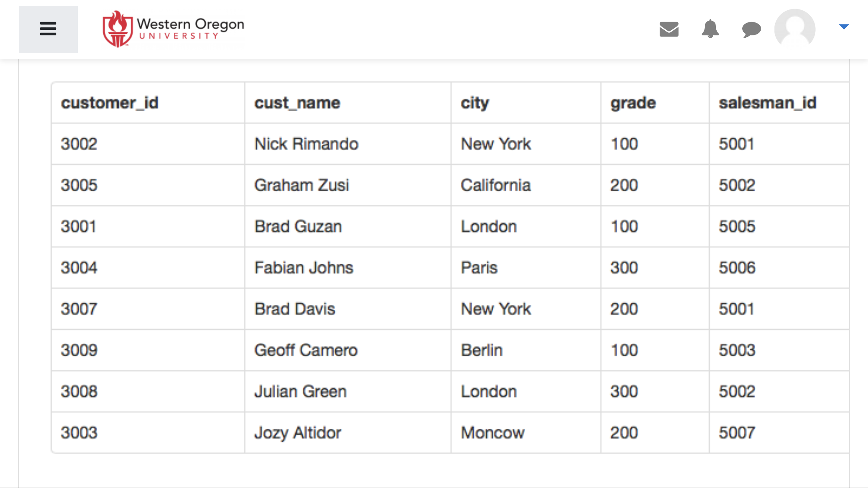Open the envelope mail icon
868x488 pixels.
coord(669,29)
